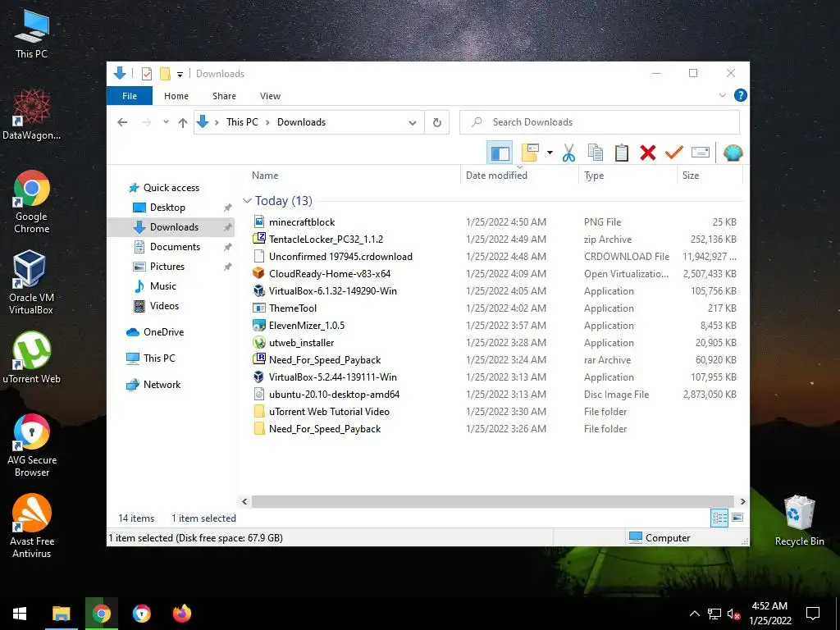Open the Share ribbon tab
The image size is (840, 630).
(224, 96)
